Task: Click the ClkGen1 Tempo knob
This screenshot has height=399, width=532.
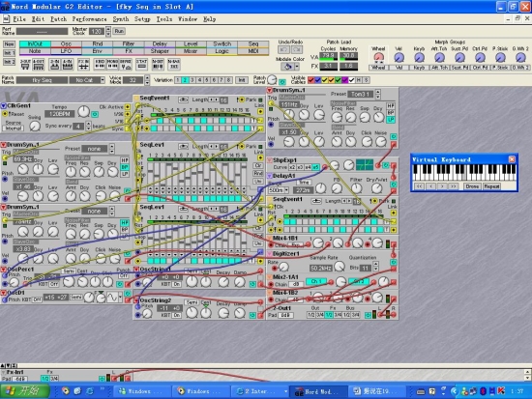Action: tap(83, 111)
